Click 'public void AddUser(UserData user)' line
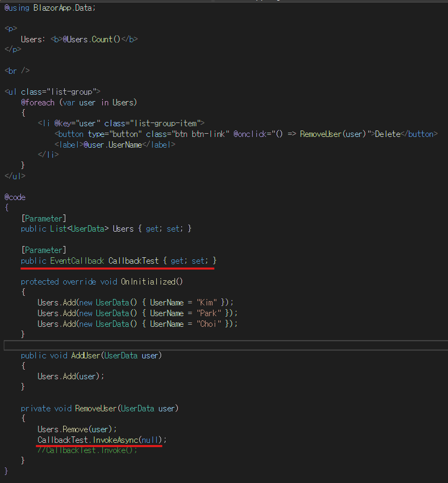 (x=92, y=356)
